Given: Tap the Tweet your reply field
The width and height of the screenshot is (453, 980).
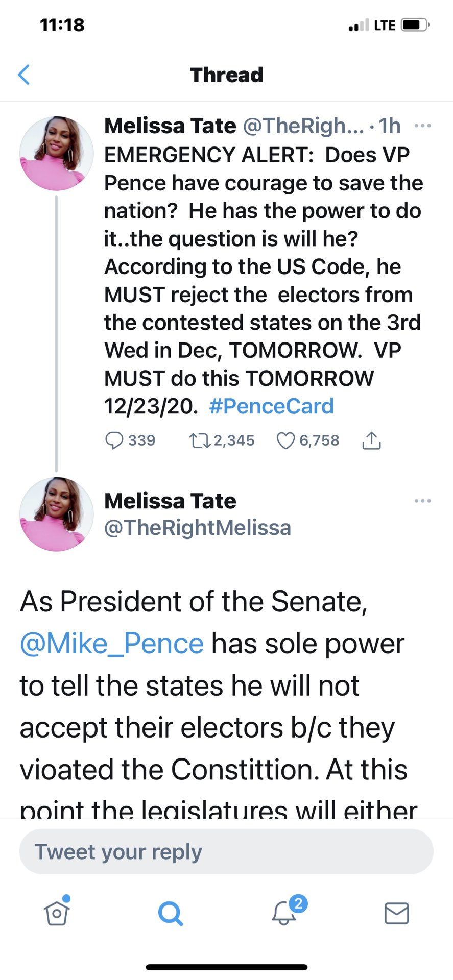Looking at the screenshot, I should 226,851.
